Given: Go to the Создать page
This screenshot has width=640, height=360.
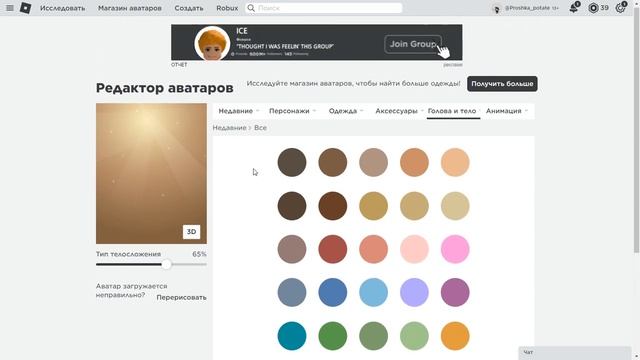Looking at the screenshot, I should (189, 8).
